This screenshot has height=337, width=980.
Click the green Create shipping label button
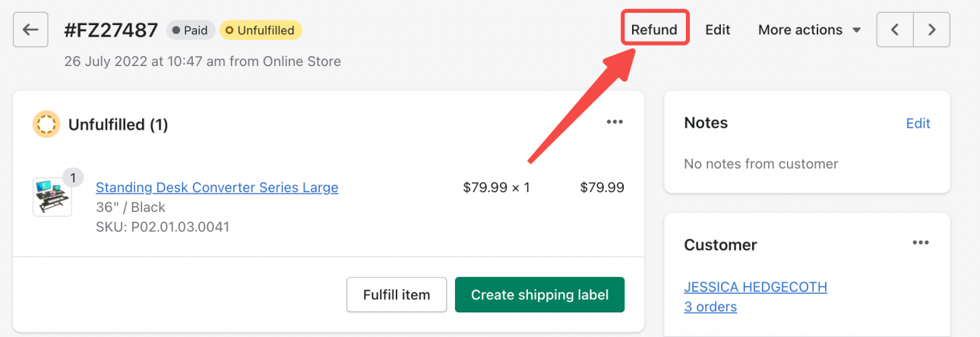coord(539,294)
